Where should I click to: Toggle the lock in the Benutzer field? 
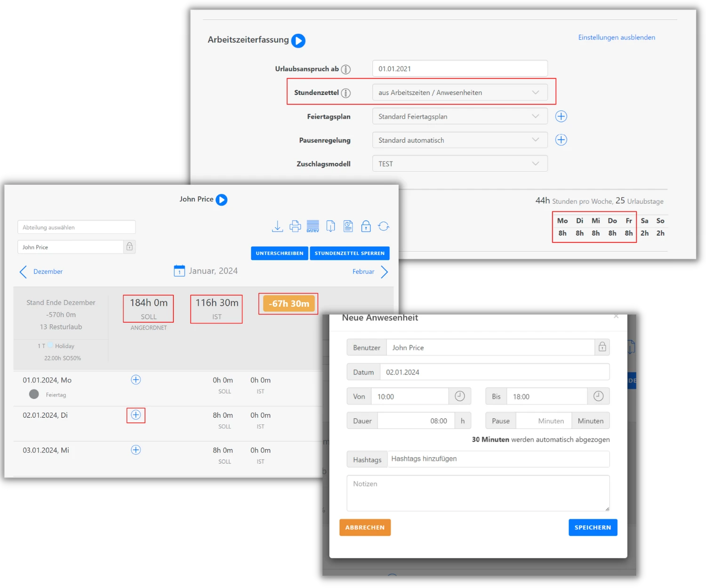coord(602,347)
